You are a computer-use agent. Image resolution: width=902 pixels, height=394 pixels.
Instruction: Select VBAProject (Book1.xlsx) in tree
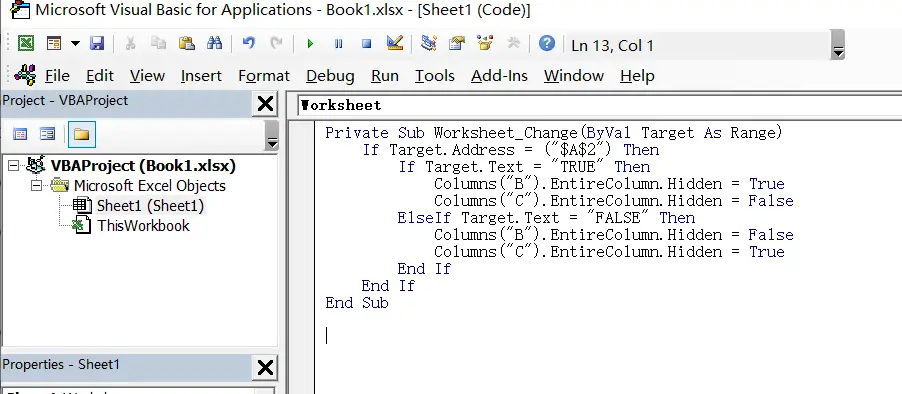(x=143, y=166)
